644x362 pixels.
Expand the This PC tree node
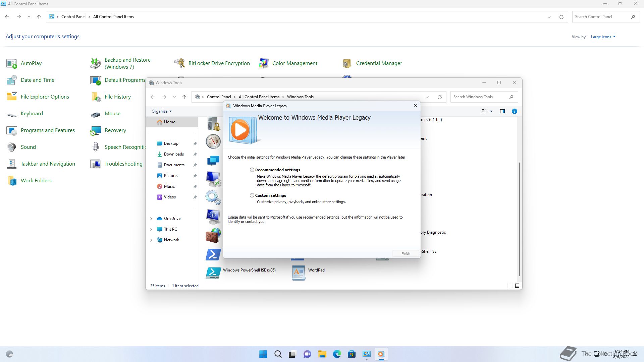tap(151, 229)
